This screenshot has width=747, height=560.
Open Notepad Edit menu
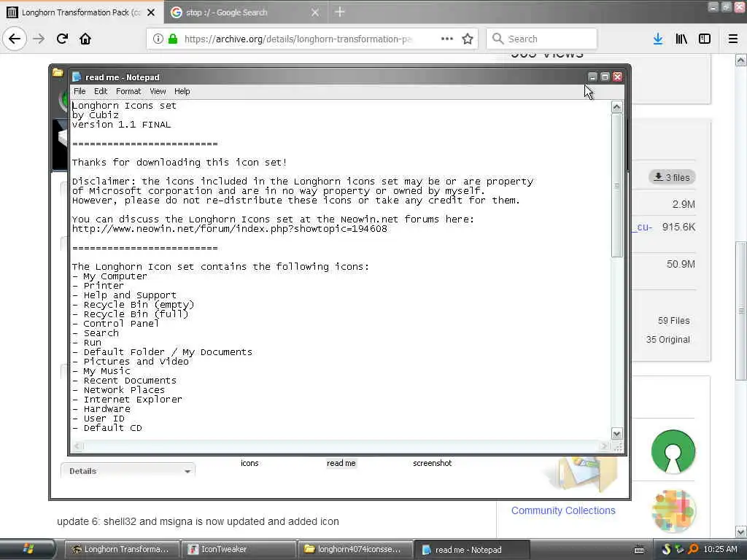(x=101, y=91)
